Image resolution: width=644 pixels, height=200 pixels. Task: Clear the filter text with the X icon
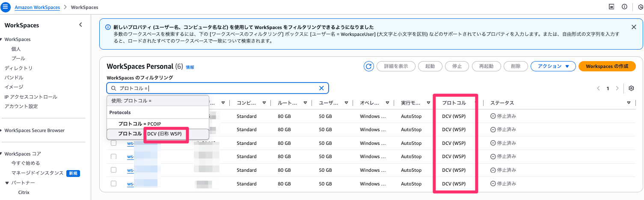click(321, 88)
